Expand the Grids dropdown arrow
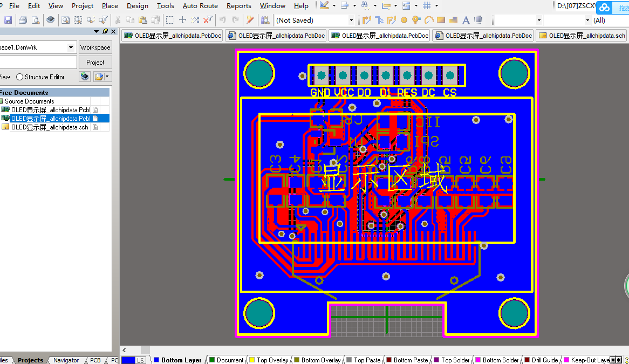Viewport: 629px width, 364px height. tap(436, 5)
